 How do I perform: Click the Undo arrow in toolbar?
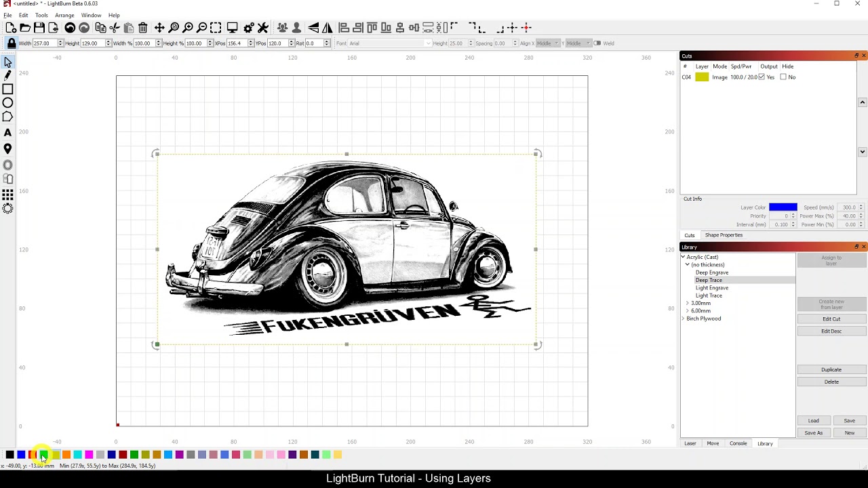coord(70,28)
